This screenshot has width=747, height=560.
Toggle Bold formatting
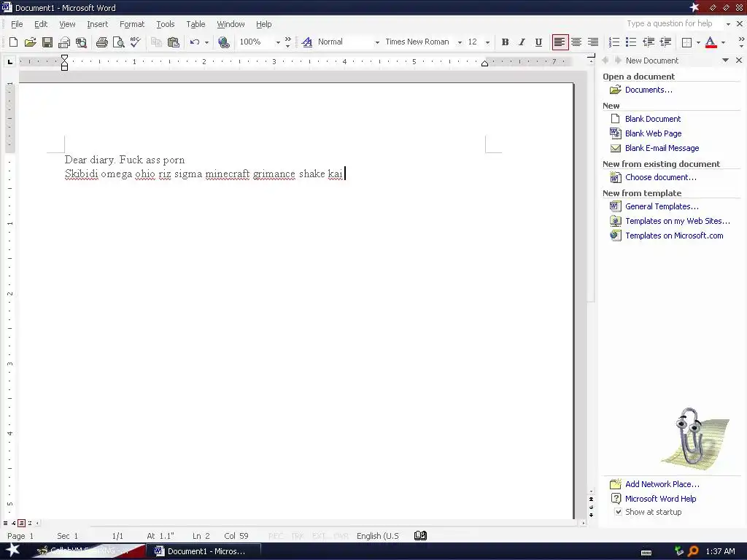pos(505,42)
